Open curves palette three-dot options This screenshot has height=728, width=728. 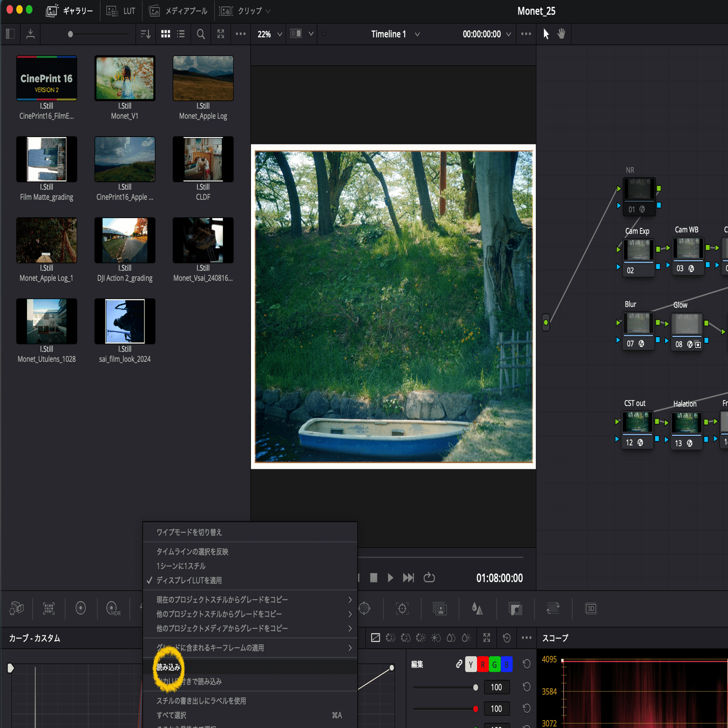tap(526, 638)
